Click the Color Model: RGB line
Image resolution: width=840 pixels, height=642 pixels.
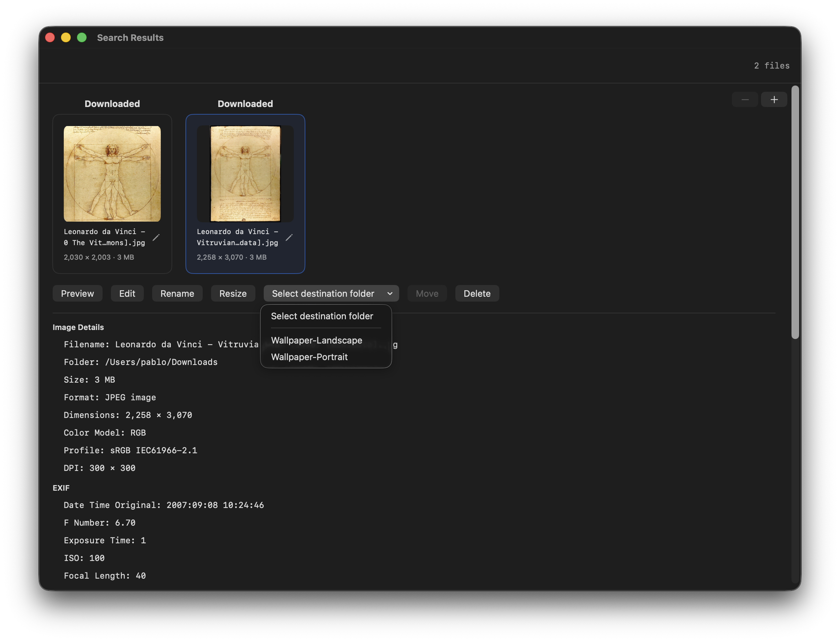click(105, 433)
